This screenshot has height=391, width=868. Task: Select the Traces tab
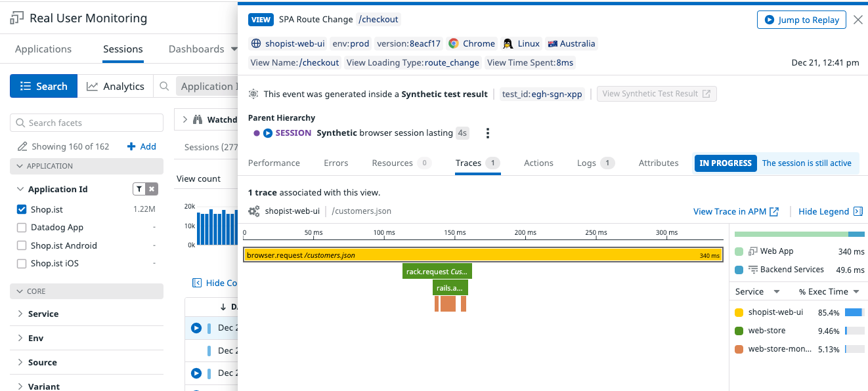coord(478,163)
